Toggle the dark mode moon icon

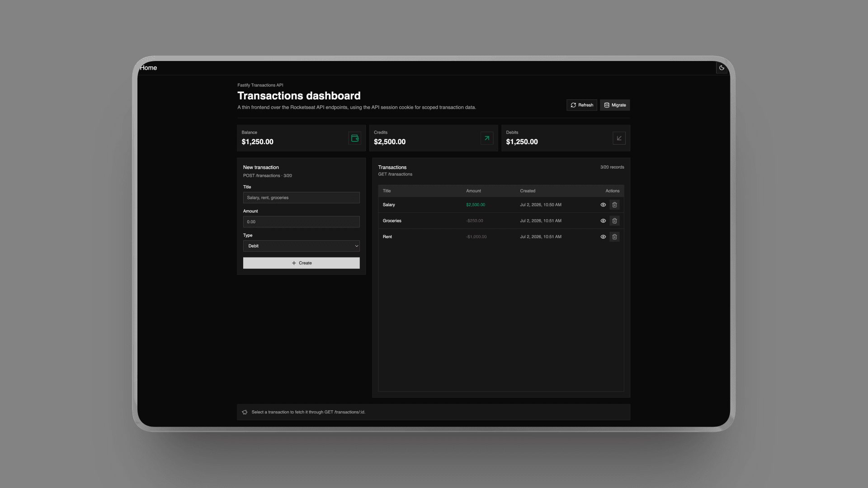(x=722, y=68)
